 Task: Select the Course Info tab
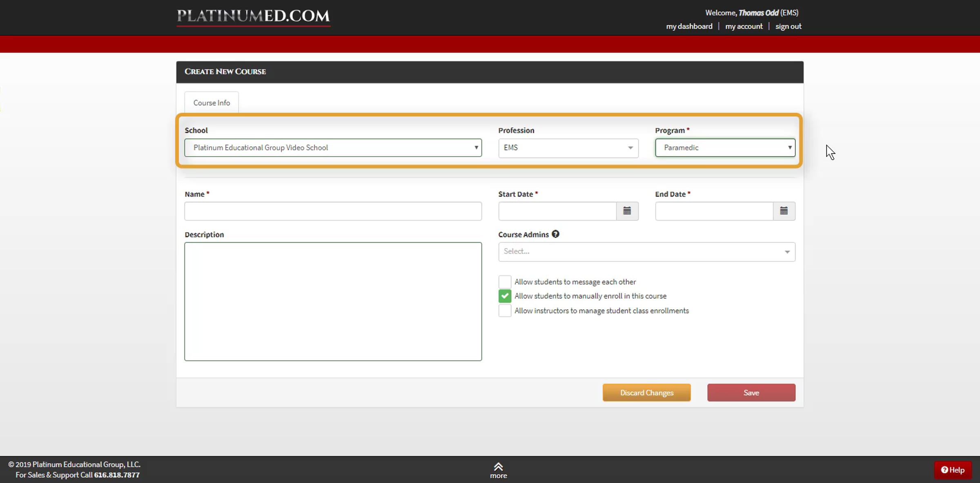pos(212,103)
